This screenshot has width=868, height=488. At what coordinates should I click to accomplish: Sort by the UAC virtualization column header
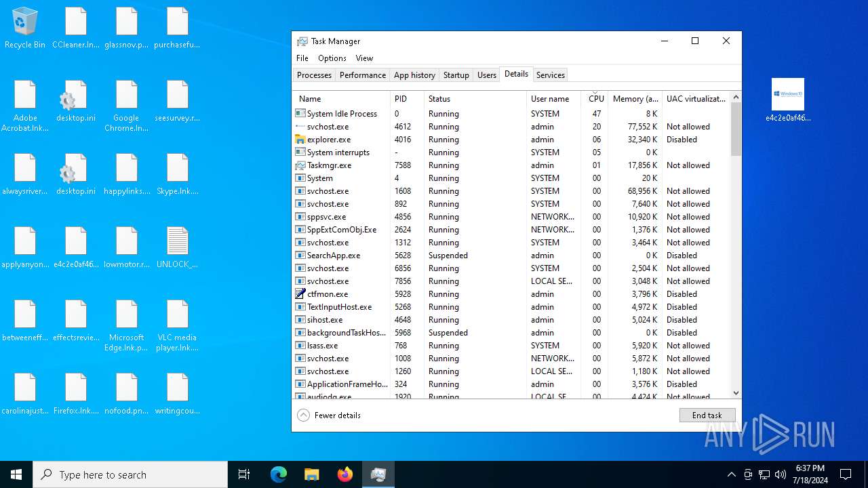[696, 99]
